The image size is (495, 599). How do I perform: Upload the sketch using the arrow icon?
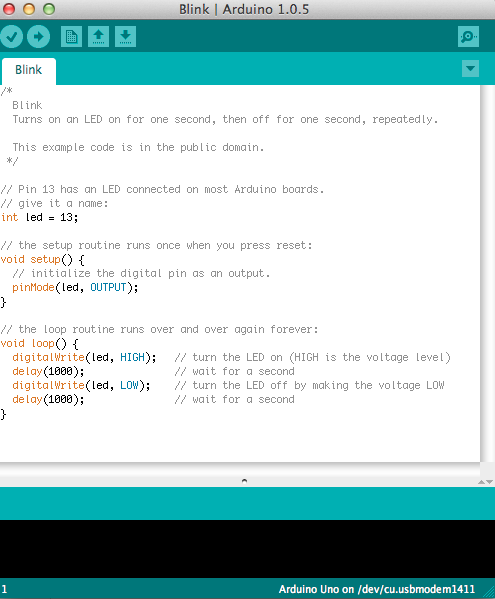click(39, 37)
